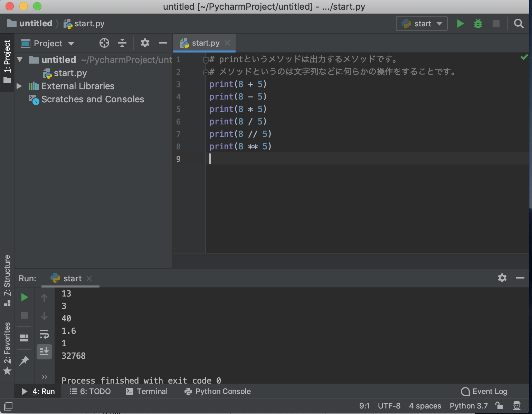Switch the Python 3.7 interpreter
Viewport: 532px width, 414px height.
click(x=468, y=406)
